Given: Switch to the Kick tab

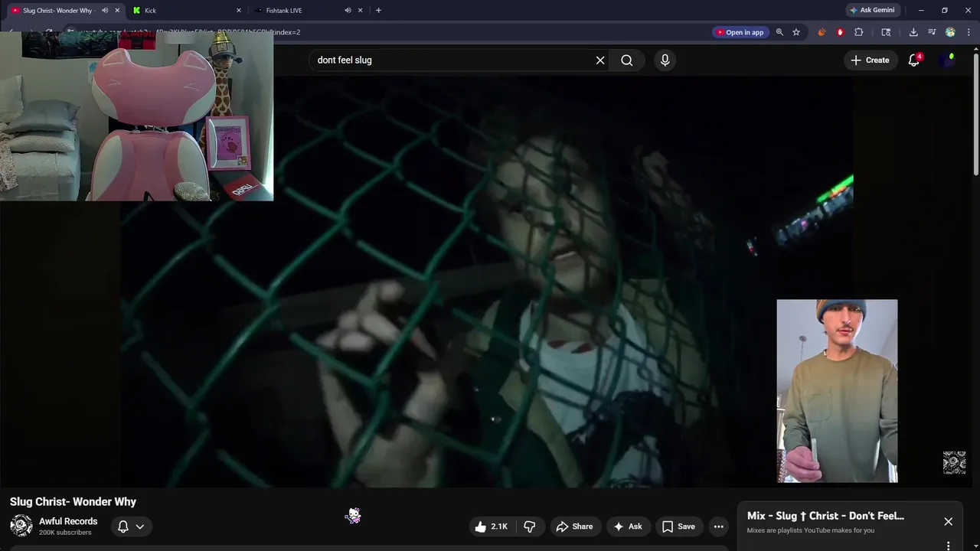Looking at the screenshot, I should click(x=186, y=11).
